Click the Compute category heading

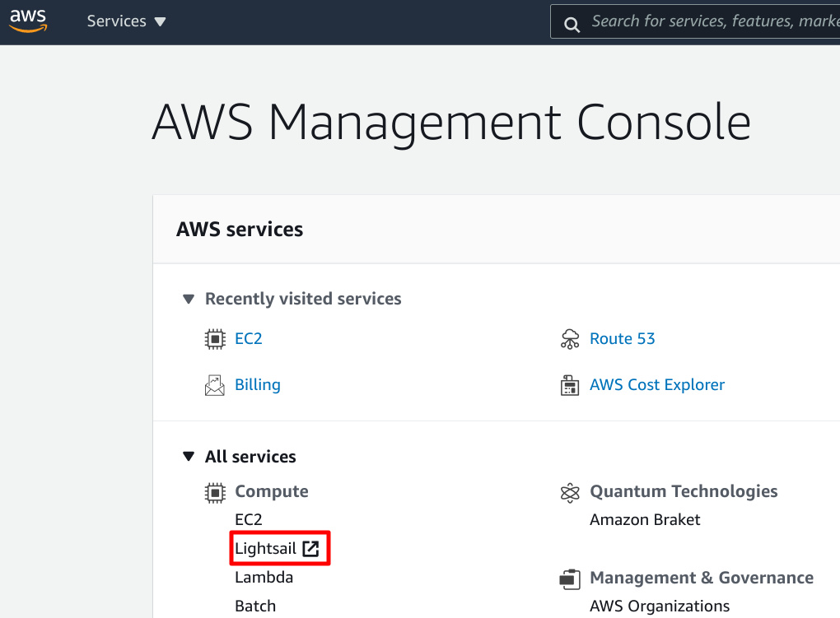272,491
